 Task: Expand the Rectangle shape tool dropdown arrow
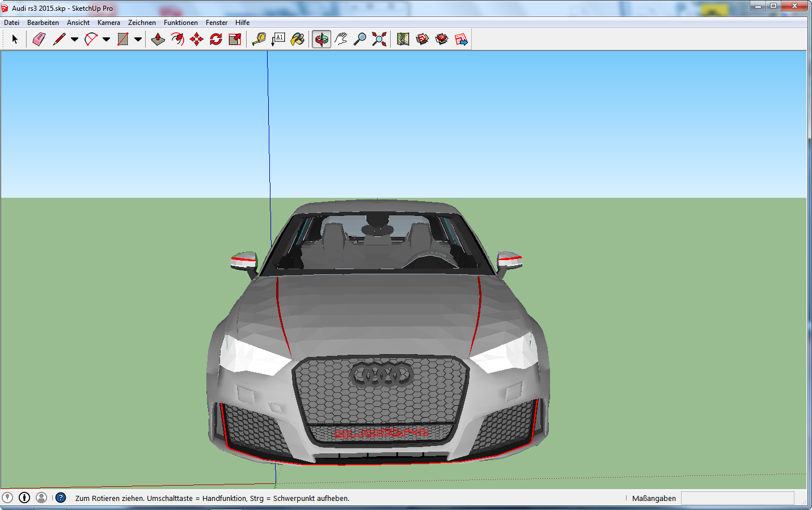(138, 40)
